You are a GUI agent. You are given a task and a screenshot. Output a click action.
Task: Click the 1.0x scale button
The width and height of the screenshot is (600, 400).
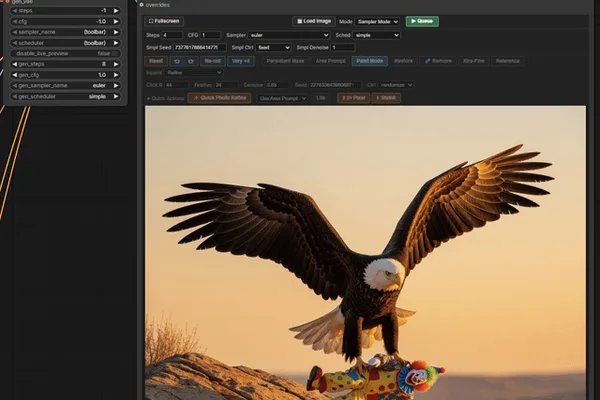(320, 98)
